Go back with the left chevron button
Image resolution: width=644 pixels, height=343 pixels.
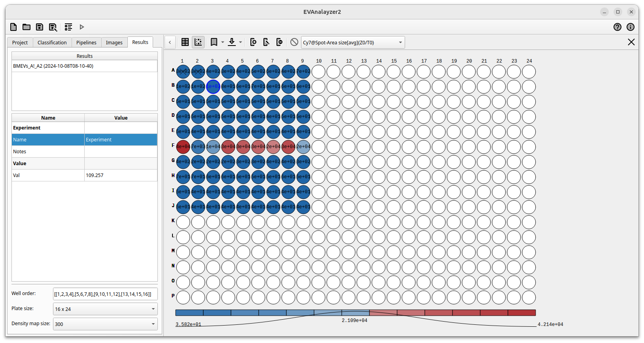[170, 42]
